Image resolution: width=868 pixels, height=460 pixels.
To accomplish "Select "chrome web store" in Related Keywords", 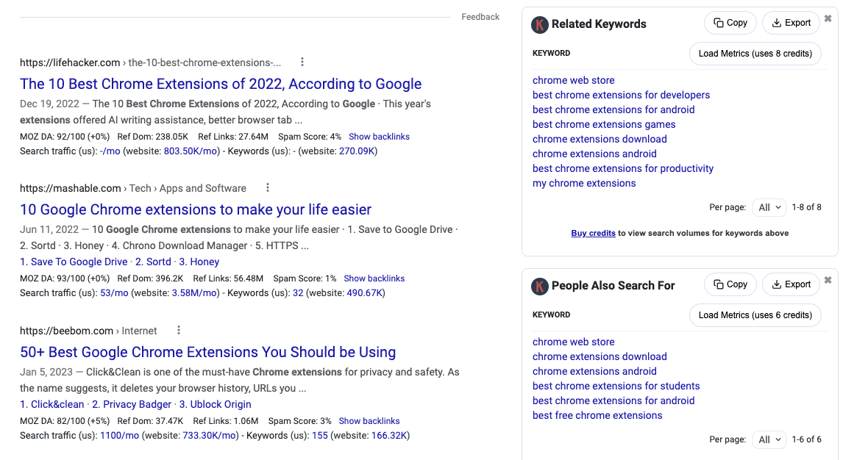I will [574, 81].
